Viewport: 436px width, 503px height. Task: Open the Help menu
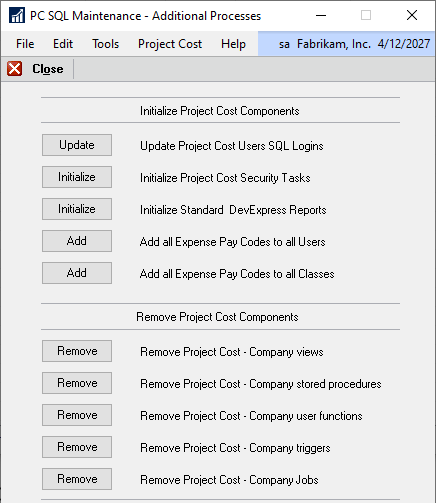[233, 44]
